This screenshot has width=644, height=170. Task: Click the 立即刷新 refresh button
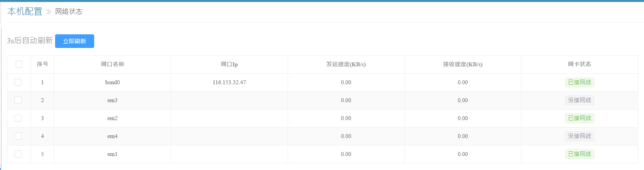[x=74, y=41]
